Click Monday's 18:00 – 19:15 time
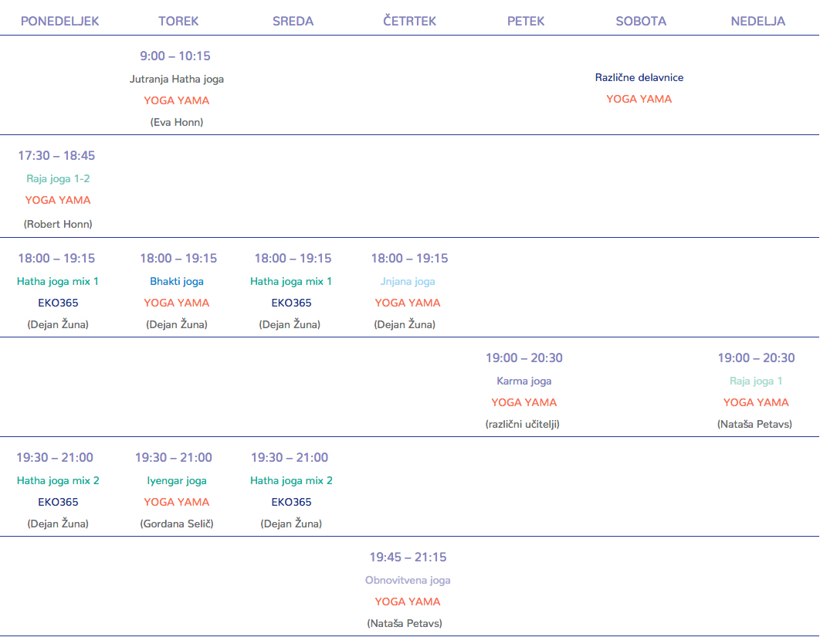 [56, 259]
